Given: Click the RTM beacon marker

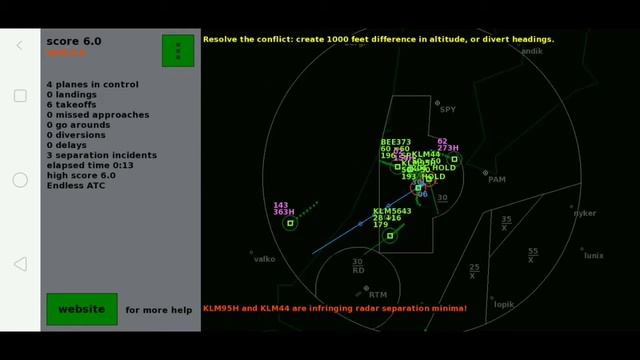Looking at the screenshot, I should pyautogui.click(x=366, y=289).
